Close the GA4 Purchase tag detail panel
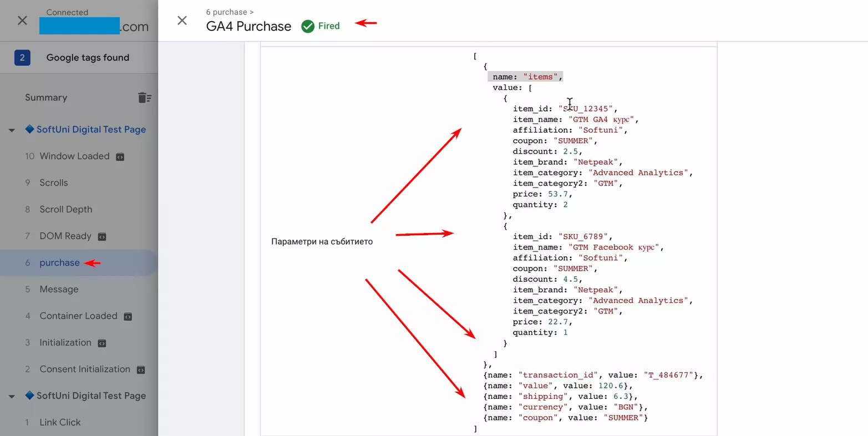 pyautogui.click(x=182, y=21)
